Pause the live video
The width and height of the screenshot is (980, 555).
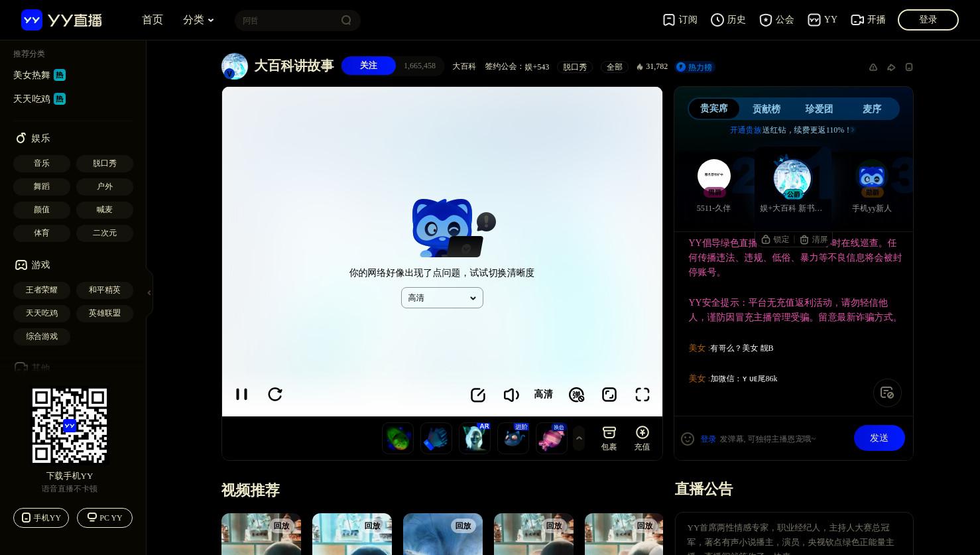241,395
